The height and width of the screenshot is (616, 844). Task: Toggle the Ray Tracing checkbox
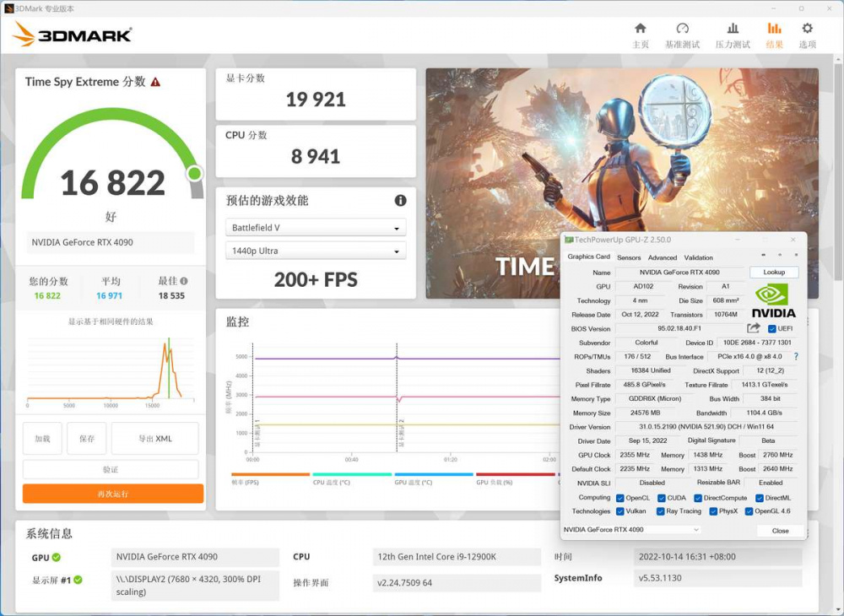click(661, 511)
